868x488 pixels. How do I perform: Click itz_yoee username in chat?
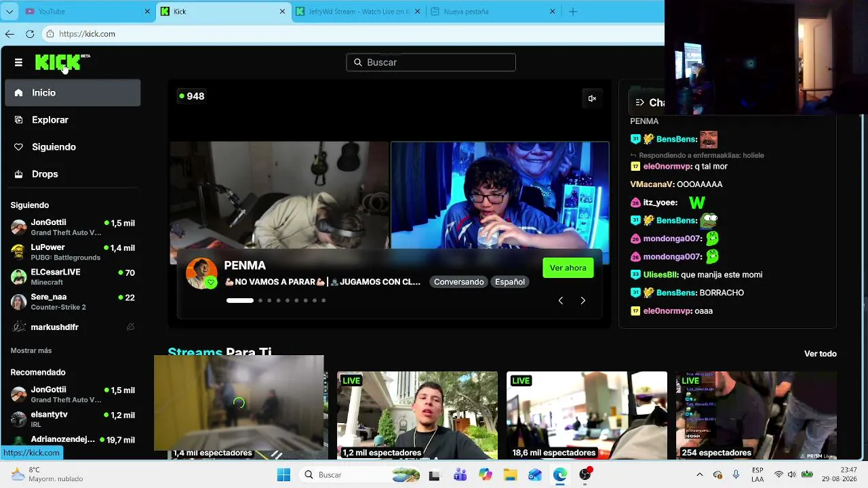pos(660,202)
